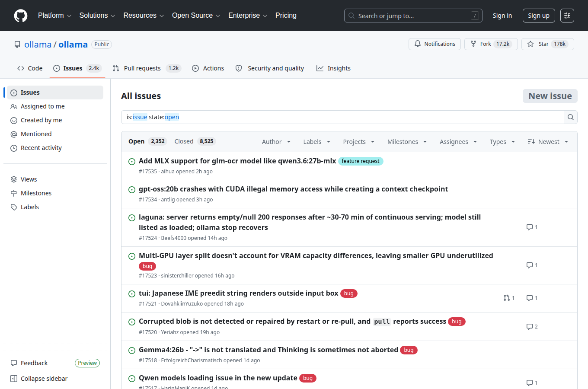Image resolution: width=588 pixels, height=389 pixels.
Task: Click the bell icon in Notifications
Action: 418,44
